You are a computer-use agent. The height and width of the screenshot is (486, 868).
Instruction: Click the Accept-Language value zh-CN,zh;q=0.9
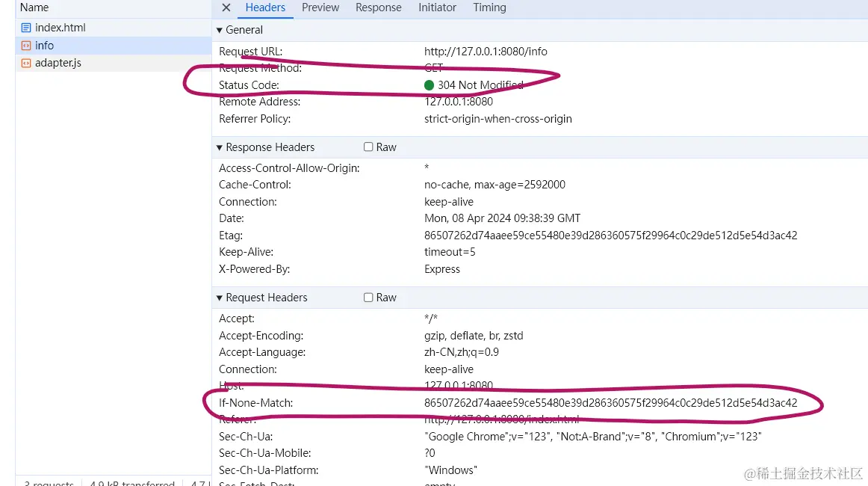pyautogui.click(x=461, y=352)
